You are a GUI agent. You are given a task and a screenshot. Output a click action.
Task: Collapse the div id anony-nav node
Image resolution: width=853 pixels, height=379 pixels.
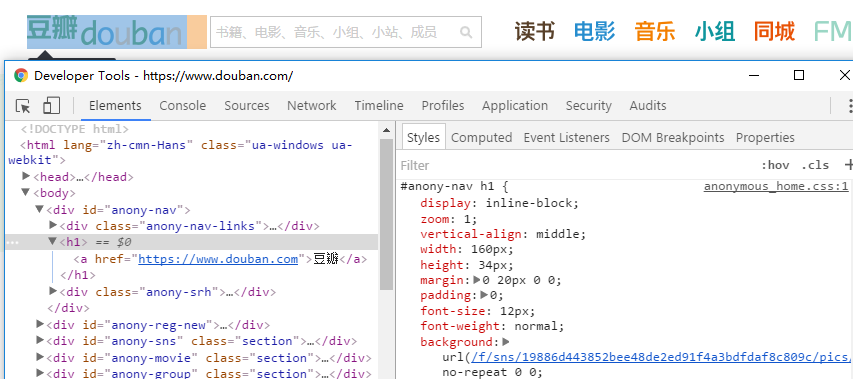(x=39, y=209)
